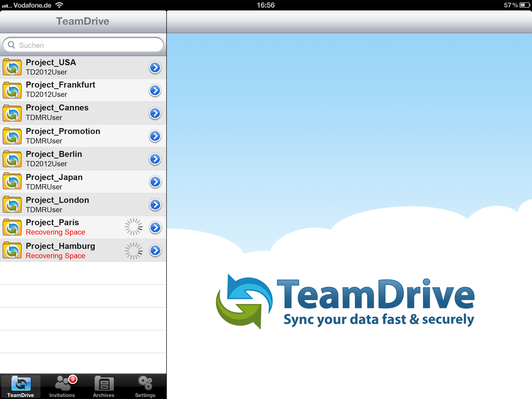Select the Project_Cannes space name
Viewport: 532px width, 399px height.
coord(57,108)
